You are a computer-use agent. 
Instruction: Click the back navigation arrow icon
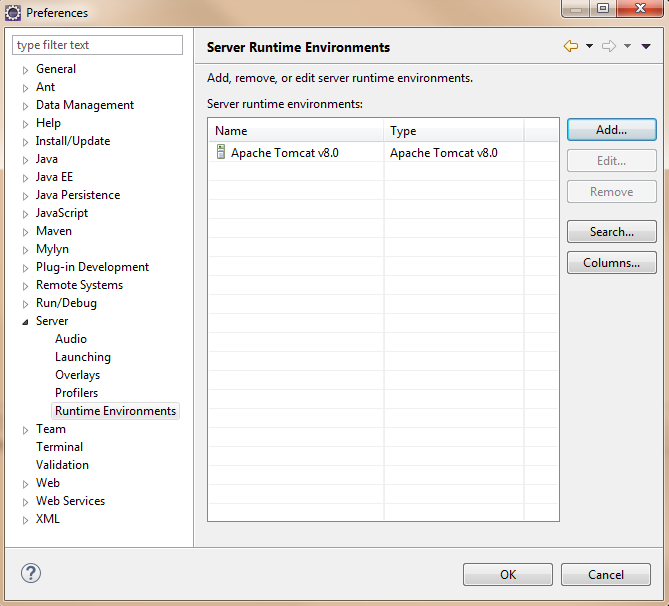(570, 46)
